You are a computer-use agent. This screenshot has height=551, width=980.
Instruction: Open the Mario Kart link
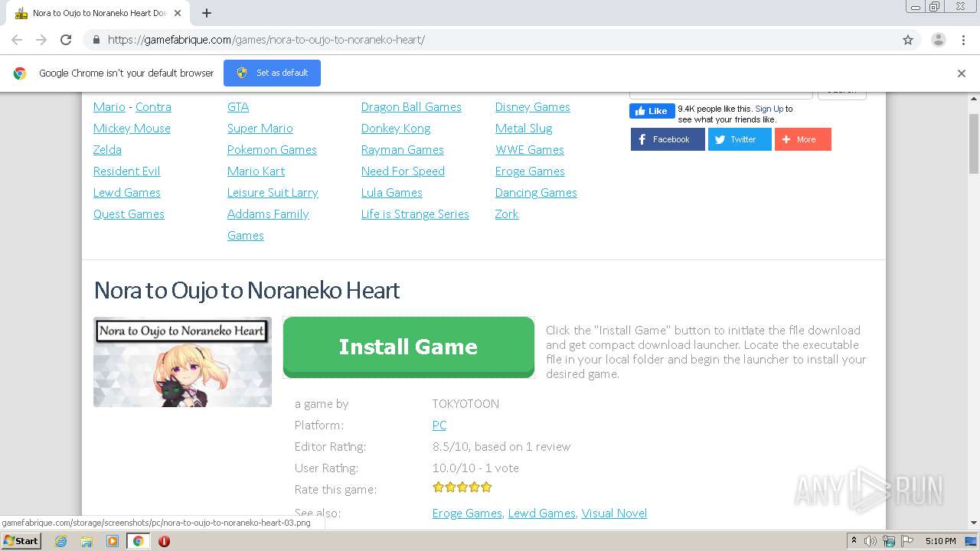(x=256, y=171)
